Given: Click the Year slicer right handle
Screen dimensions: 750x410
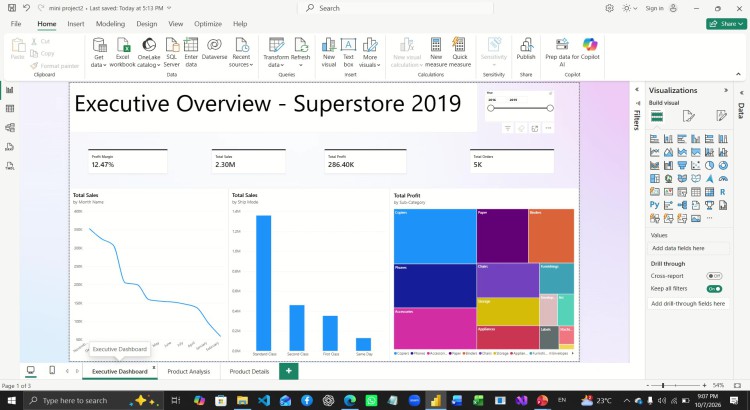Looking at the screenshot, I should tap(550, 108).
